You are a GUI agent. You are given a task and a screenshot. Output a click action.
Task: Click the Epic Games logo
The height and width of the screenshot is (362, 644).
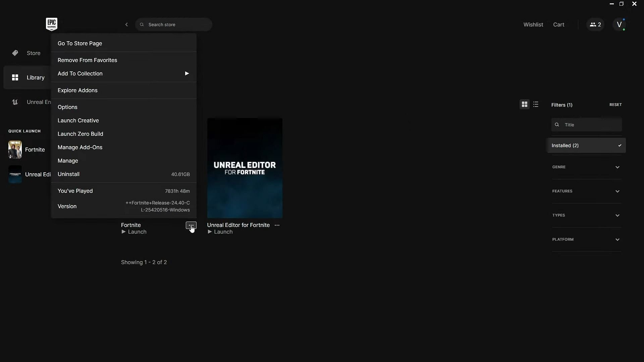tap(52, 24)
